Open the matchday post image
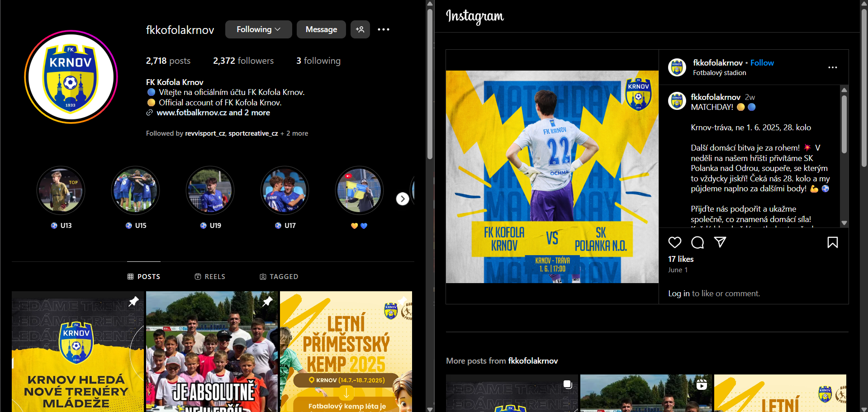Screen dimensions: 868x412 click(x=552, y=177)
